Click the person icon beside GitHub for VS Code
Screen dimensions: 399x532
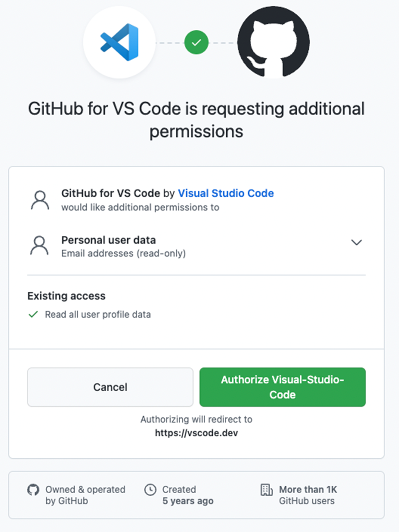(40, 200)
